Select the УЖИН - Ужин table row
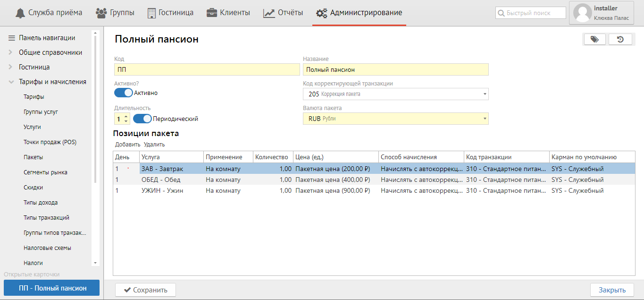The image size is (644, 300). point(162,191)
